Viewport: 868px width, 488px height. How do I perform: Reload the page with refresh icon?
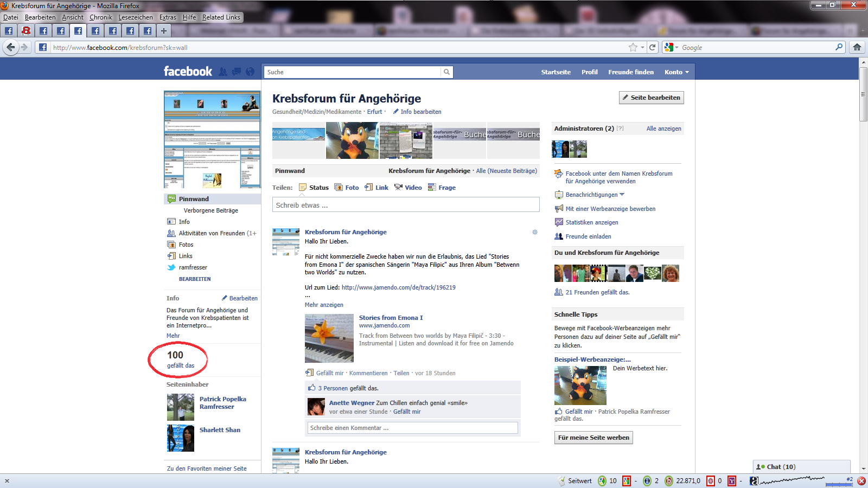click(x=653, y=47)
